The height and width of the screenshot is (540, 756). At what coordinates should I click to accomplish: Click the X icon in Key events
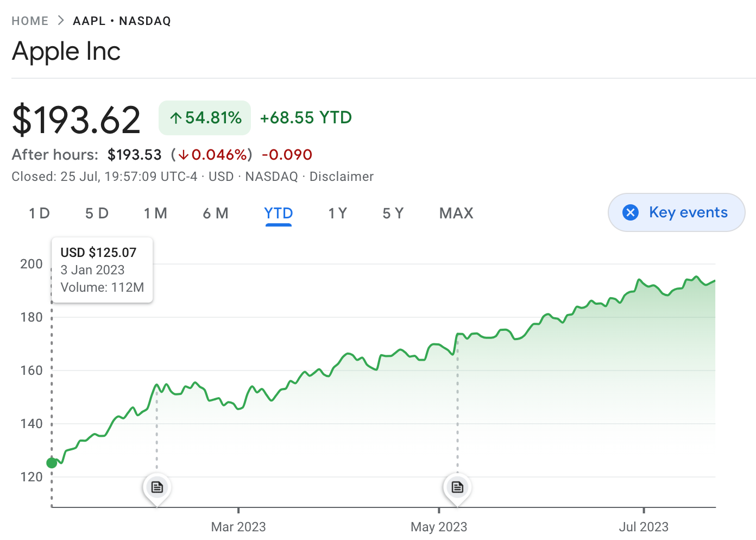coord(631,212)
